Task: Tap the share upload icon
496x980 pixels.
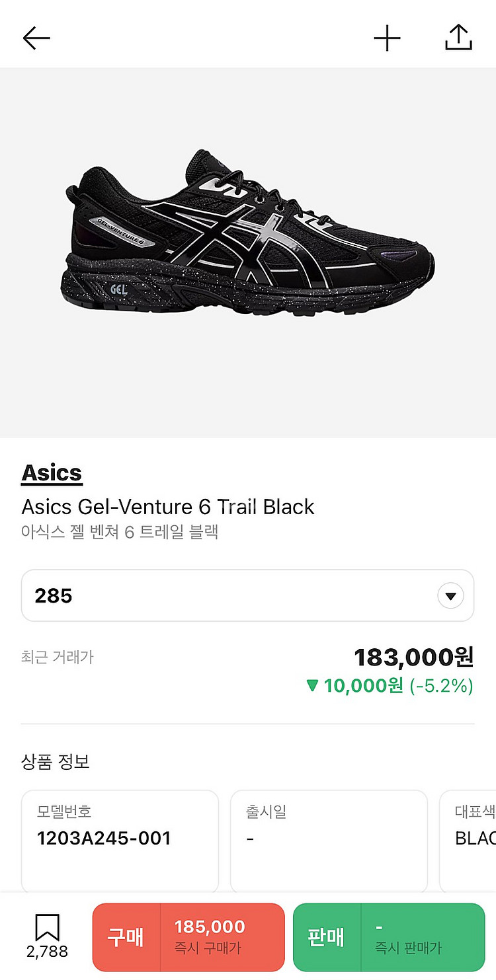Action: coord(458,38)
